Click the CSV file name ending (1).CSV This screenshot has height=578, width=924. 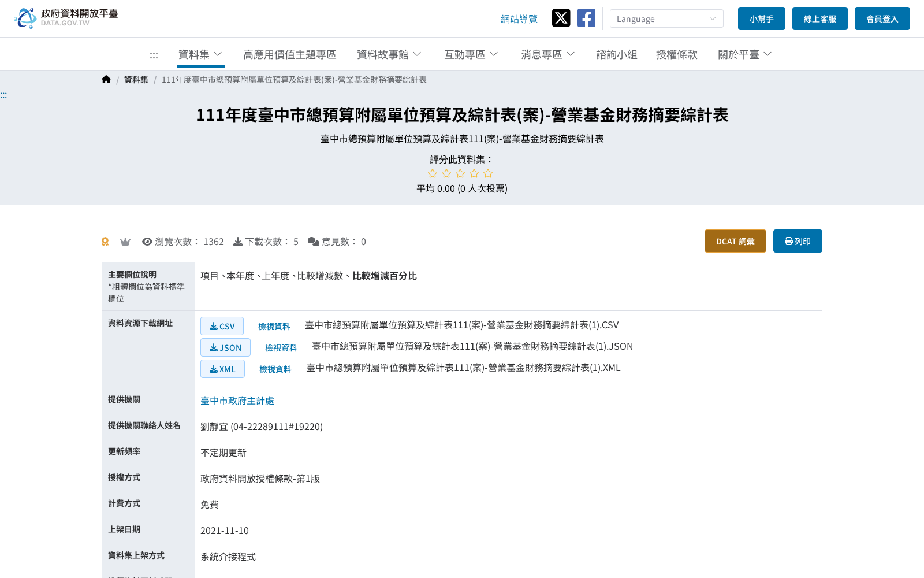tap(462, 325)
